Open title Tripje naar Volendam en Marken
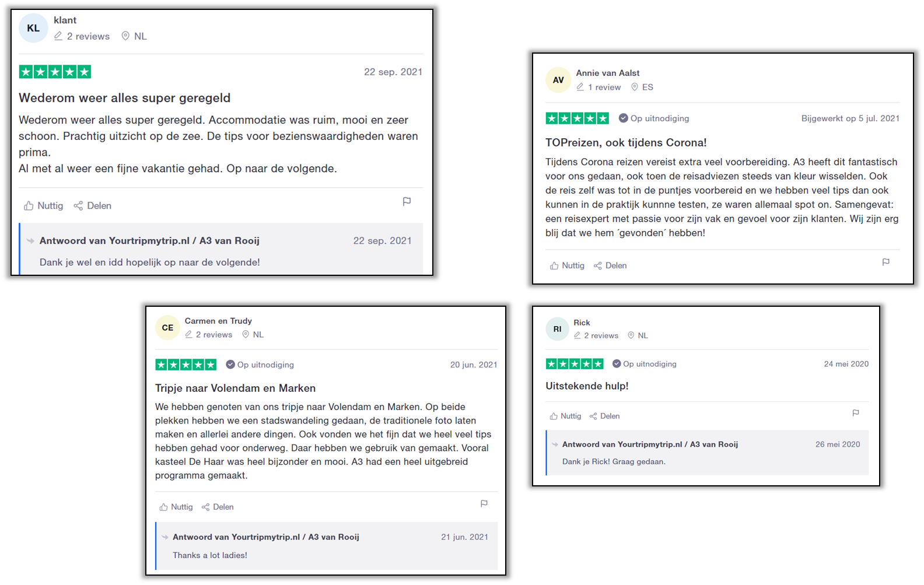Image resolution: width=924 pixels, height=585 pixels. (235, 388)
